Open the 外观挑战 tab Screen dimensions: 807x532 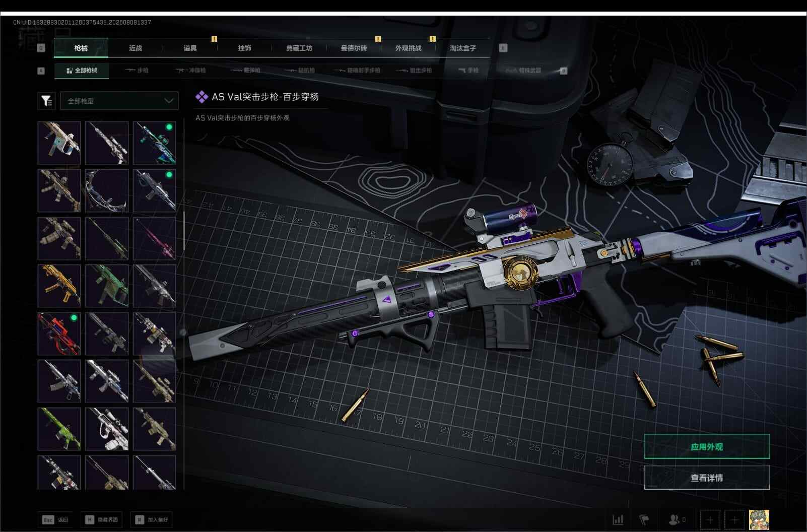[409, 48]
